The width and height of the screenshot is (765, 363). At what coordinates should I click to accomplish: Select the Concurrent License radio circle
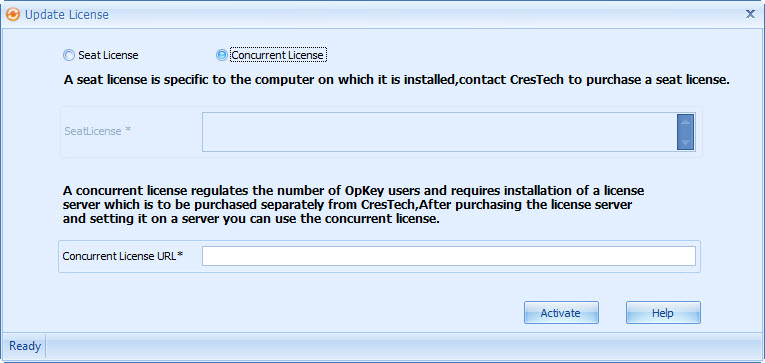point(221,55)
